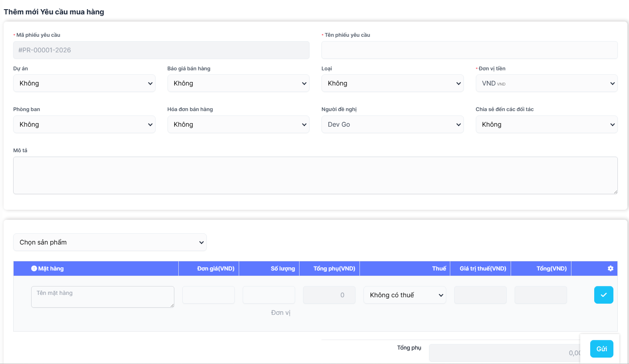
Task: Click the Tên phiếu yêu cầu field
Action: pyautogui.click(x=469, y=50)
